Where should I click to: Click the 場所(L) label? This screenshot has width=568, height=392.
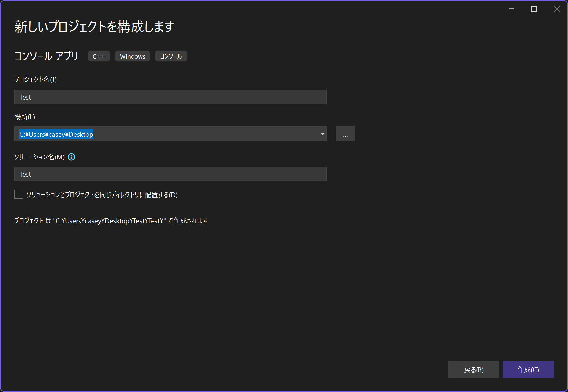25,117
